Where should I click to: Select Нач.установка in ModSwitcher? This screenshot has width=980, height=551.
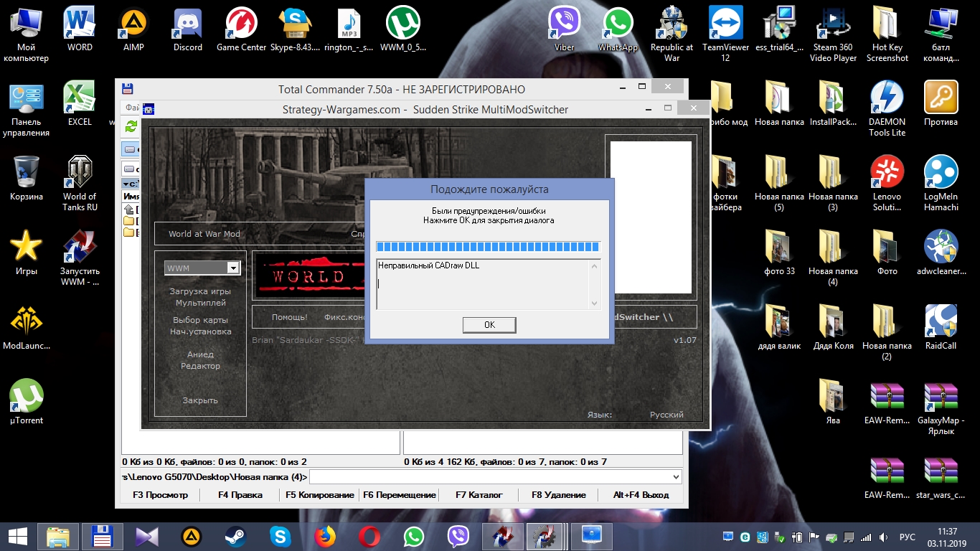tap(200, 331)
